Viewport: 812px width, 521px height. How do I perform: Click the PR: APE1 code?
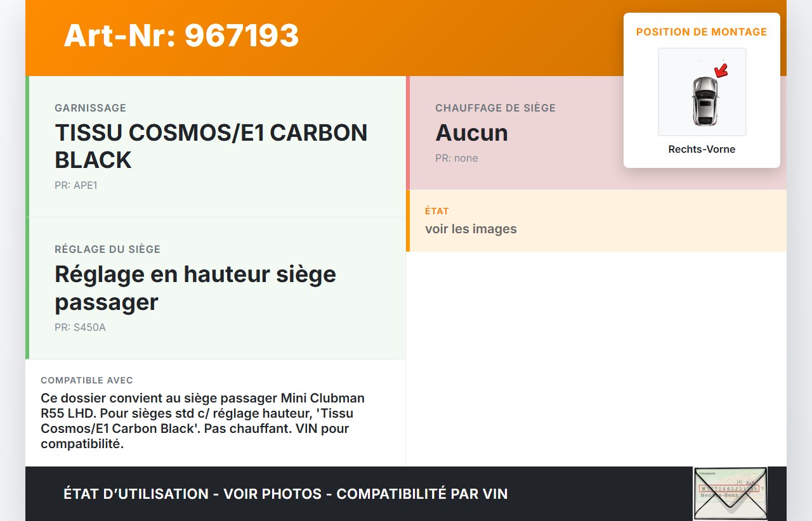[x=76, y=186]
